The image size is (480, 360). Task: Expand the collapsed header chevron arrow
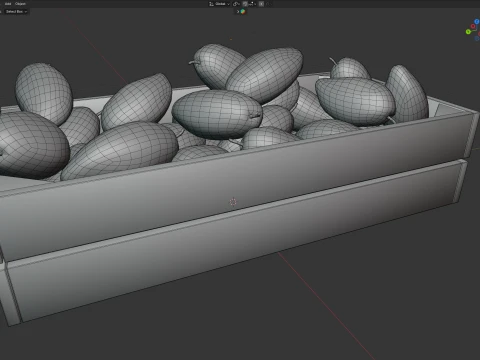click(x=238, y=12)
